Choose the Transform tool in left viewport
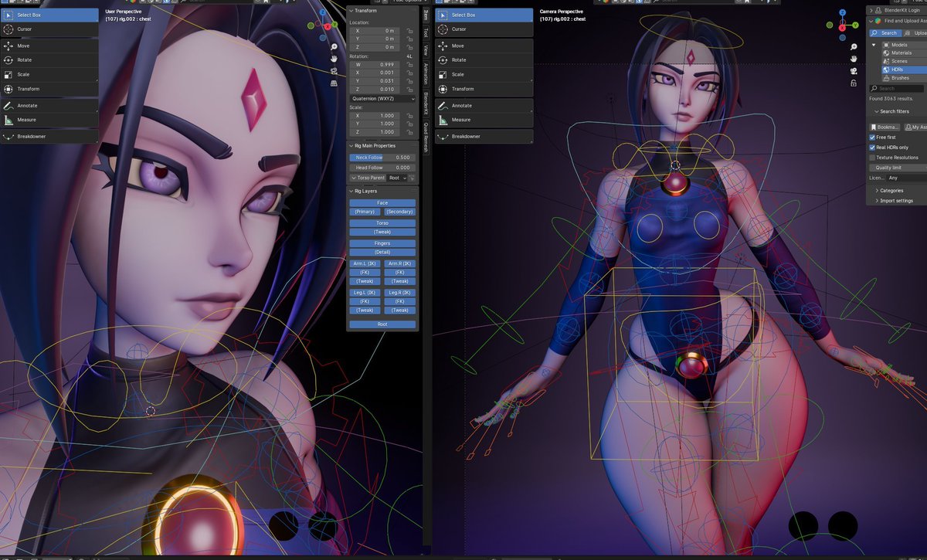This screenshot has width=927, height=560. (49, 90)
